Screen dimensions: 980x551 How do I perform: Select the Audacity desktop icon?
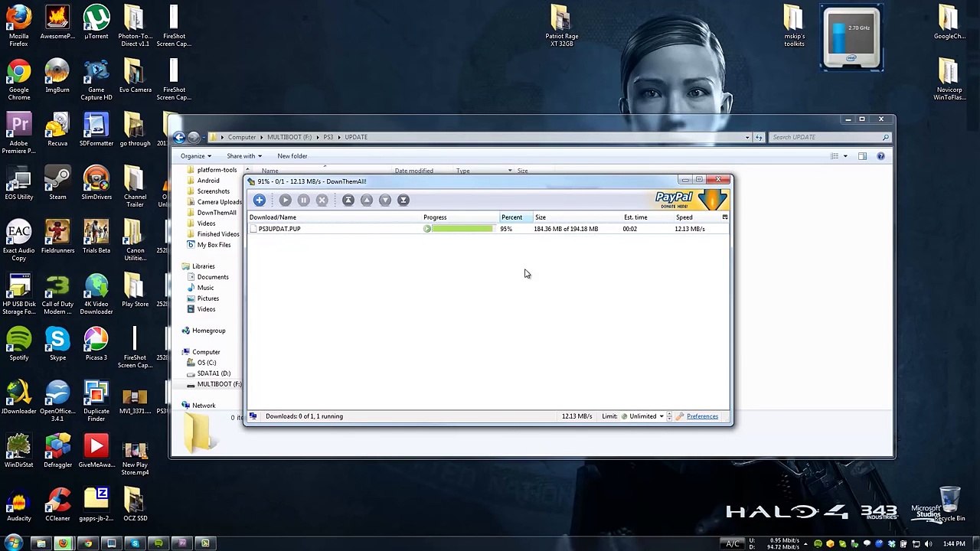point(19,504)
